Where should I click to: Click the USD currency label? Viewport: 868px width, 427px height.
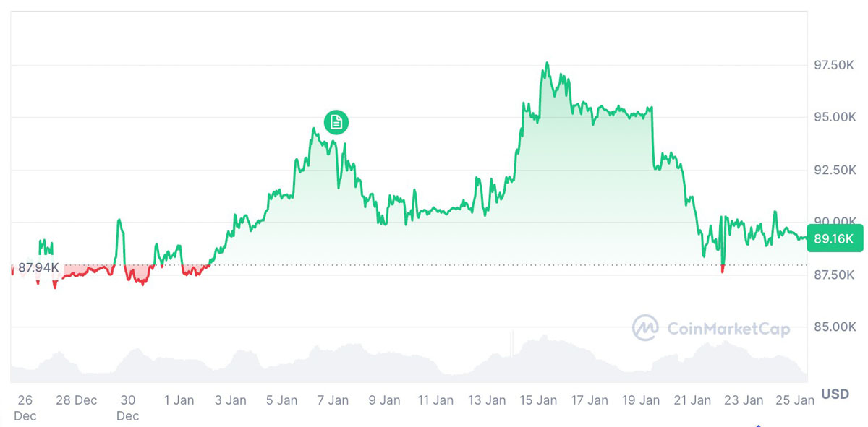point(835,394)
